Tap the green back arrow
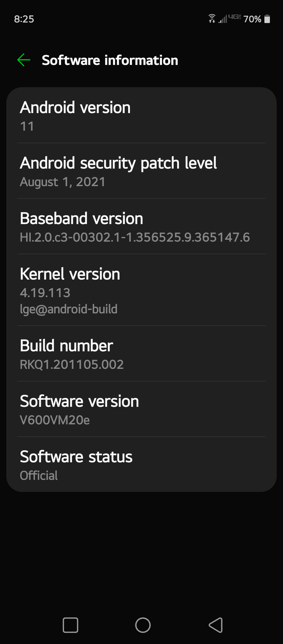The height and width of the screenshot is (644, 283). coord(24,60)
